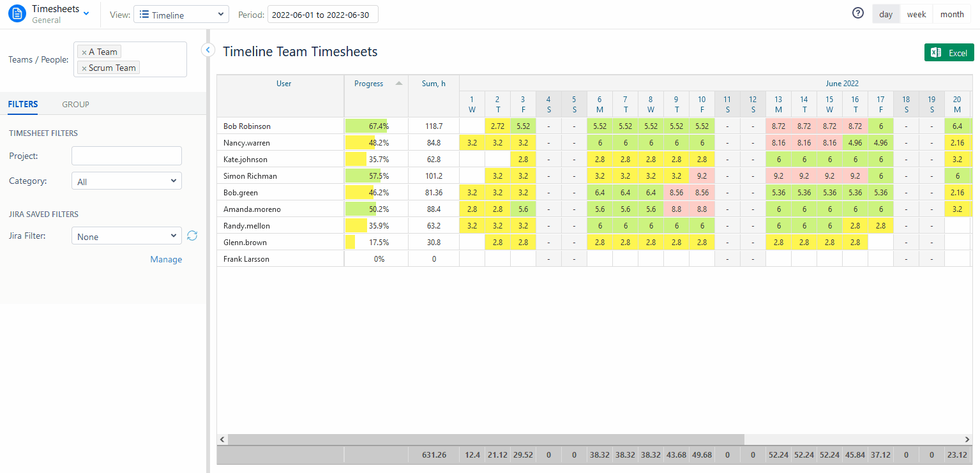Focus the Project filter input
This screenshot has height=473, width=980.
click(x=126, y=156)
